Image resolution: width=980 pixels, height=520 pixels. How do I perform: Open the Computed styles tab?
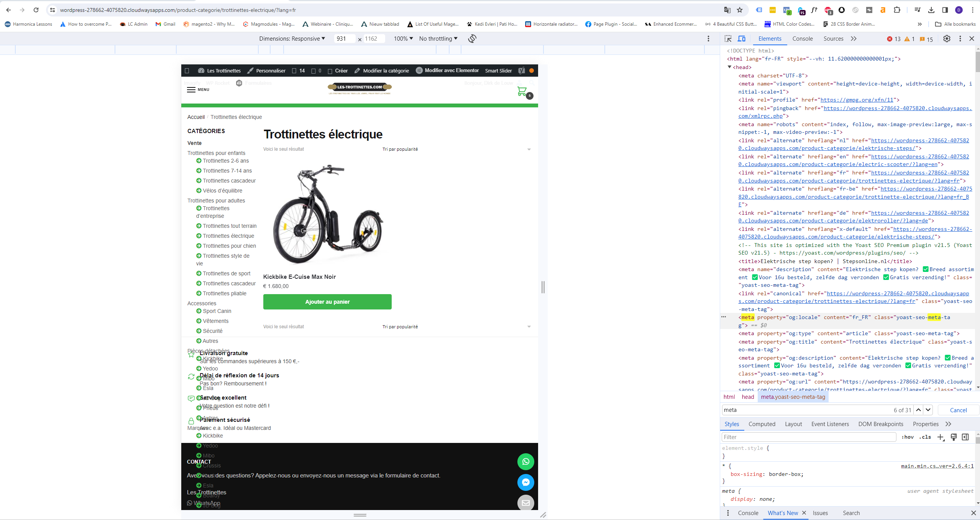(762, 424)
